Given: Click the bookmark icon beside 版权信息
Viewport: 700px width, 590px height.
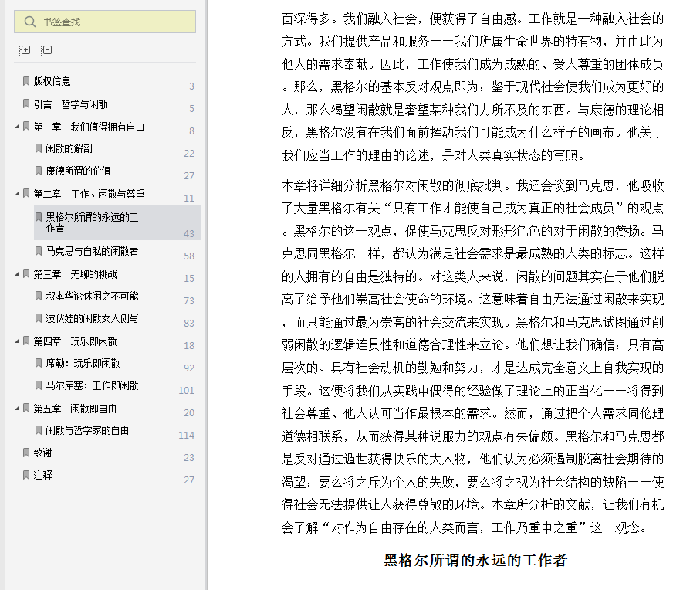Looking at the screenshot, I should [26, 81].
